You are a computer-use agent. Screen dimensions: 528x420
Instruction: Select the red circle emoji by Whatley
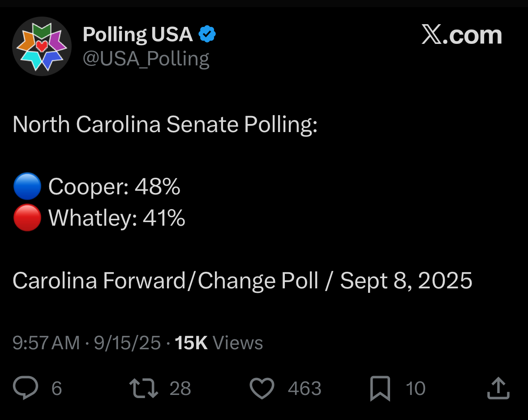click(x=27, y=218)
